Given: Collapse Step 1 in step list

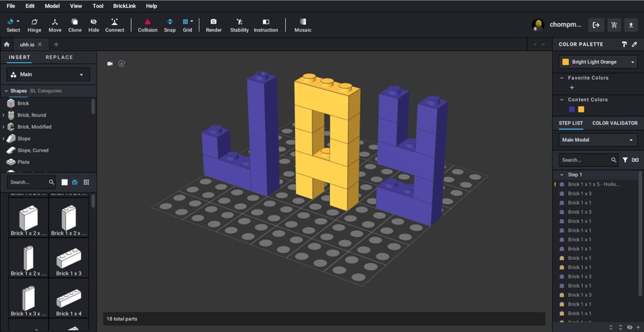Looking at the screenshot, I should tap(562, 175).
